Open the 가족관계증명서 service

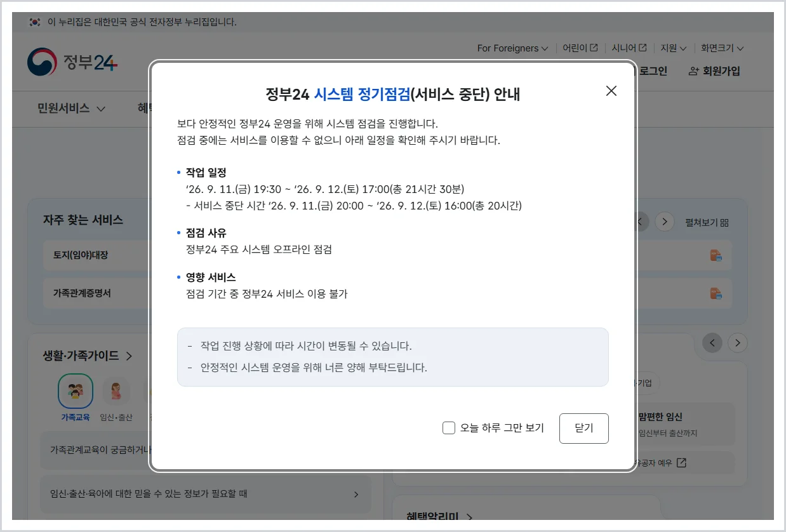click(82, 293)
